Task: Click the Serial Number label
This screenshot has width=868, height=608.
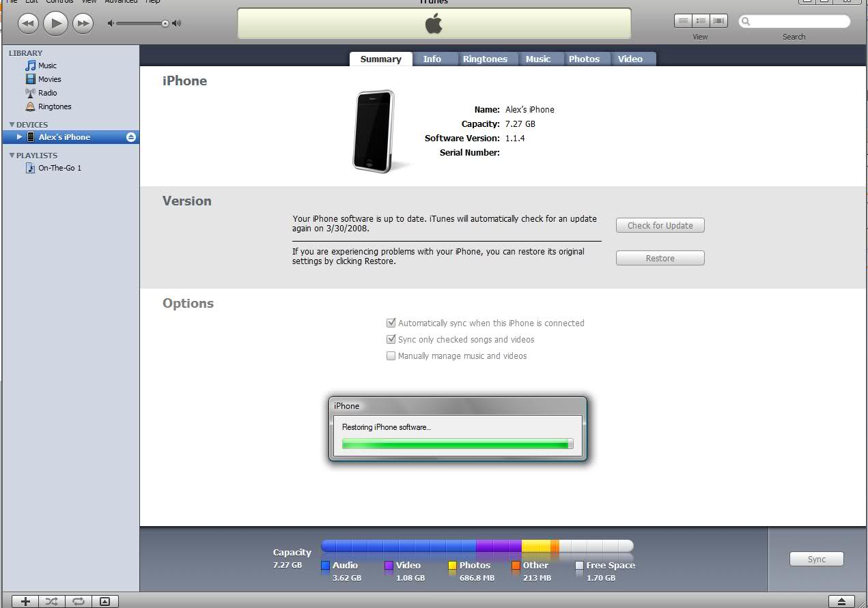Action: tap(470, 152)
